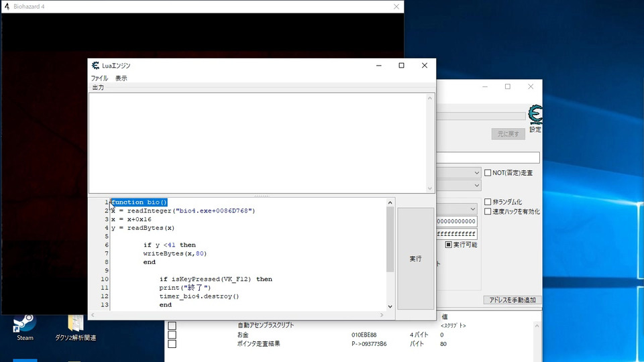The height and width of the screenshot is (362, 644).
Task: Click the script editor scroll up arrow
Action: 390,202
